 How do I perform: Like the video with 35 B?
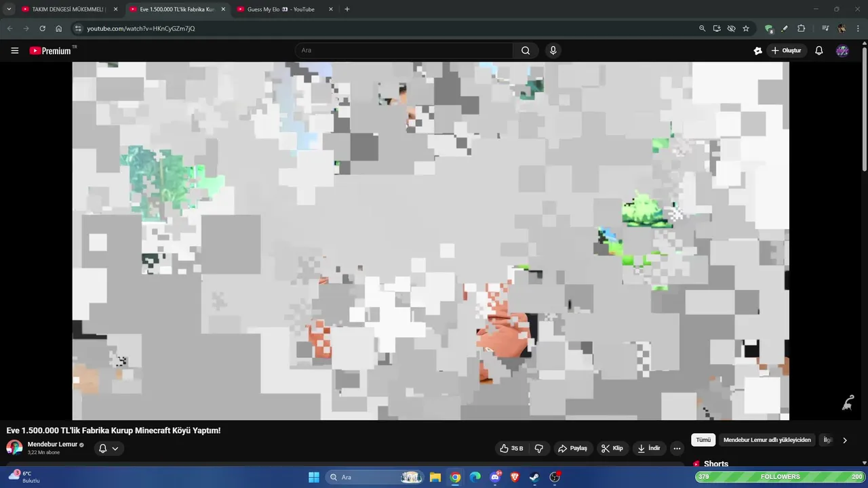point(511,449)
